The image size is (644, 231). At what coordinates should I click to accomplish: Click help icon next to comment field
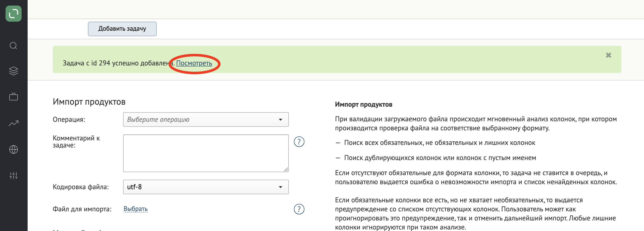pyautogui.click(x=299, y=142)
